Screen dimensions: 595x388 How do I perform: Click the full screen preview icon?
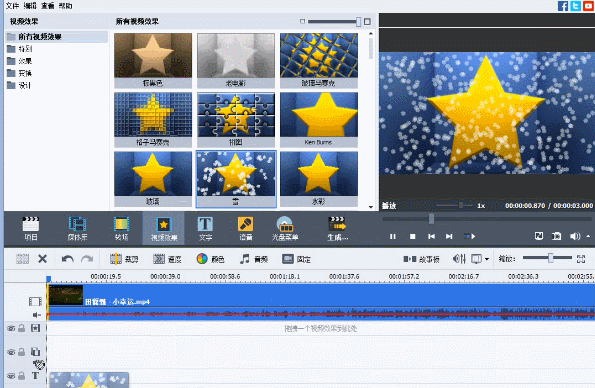click(538, 236)
